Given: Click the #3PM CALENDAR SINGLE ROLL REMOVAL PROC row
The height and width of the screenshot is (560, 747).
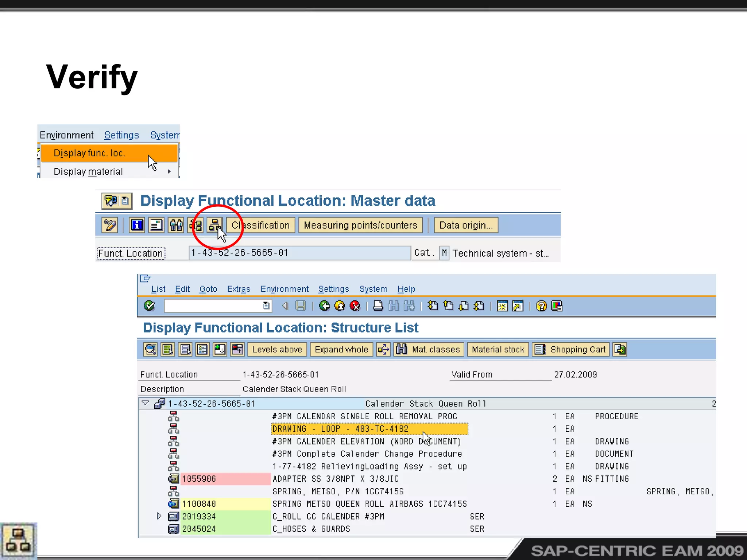Looking at the screenshot, I should pos(364,416).
